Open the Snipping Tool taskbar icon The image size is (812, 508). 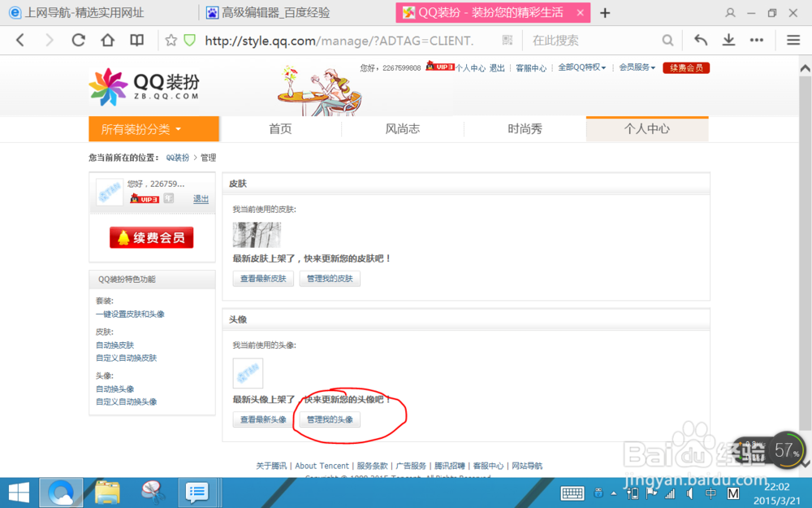[153, 493]
